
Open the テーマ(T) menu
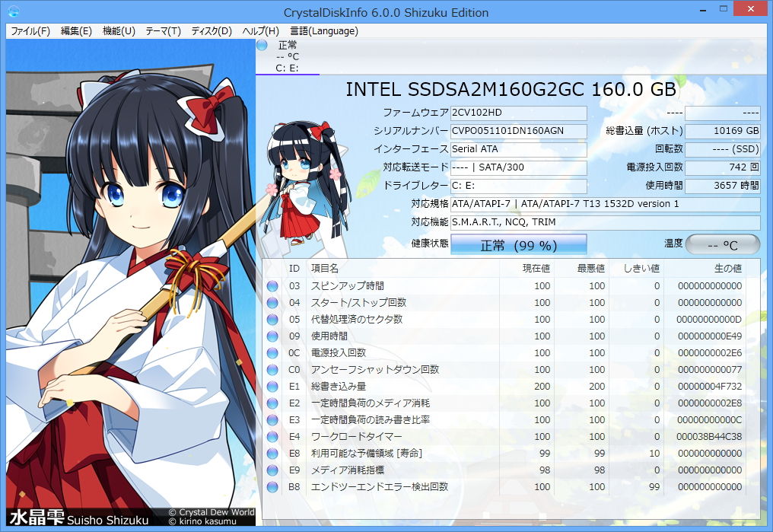click(x=163, y=31)
